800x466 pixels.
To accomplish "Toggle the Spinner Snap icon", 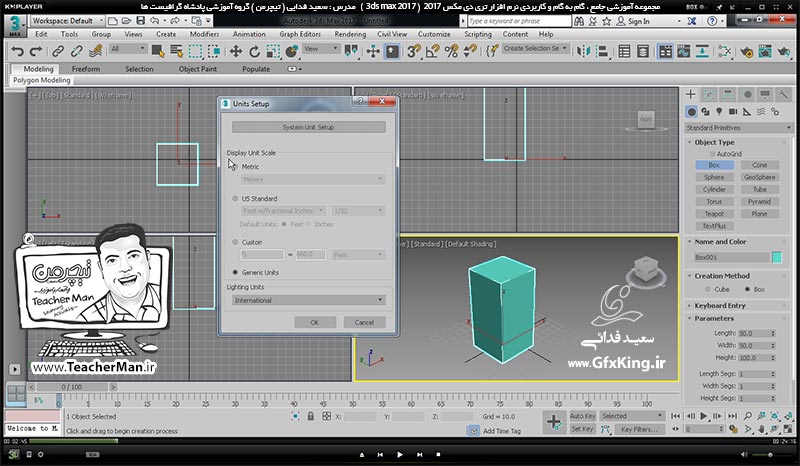I will pyautogui.click(x=470, y=51).
